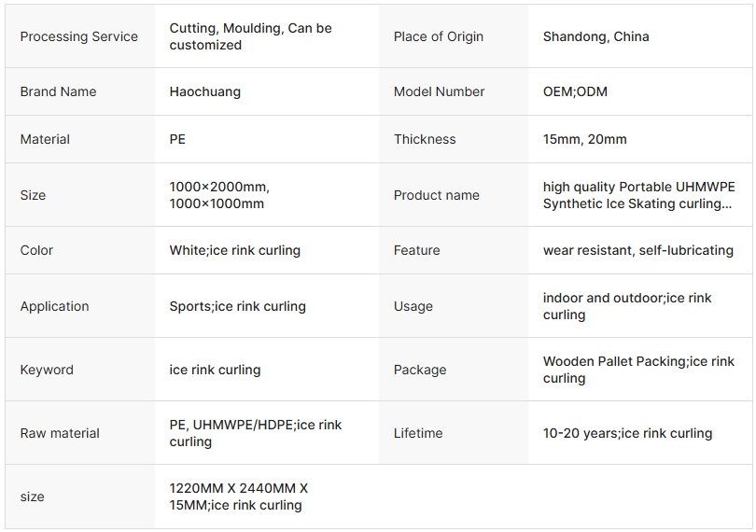This screenshot has height=532, width=756.
Task: Click the "Material" label cell
Action: pyautogui.click(x=45, y=139)
